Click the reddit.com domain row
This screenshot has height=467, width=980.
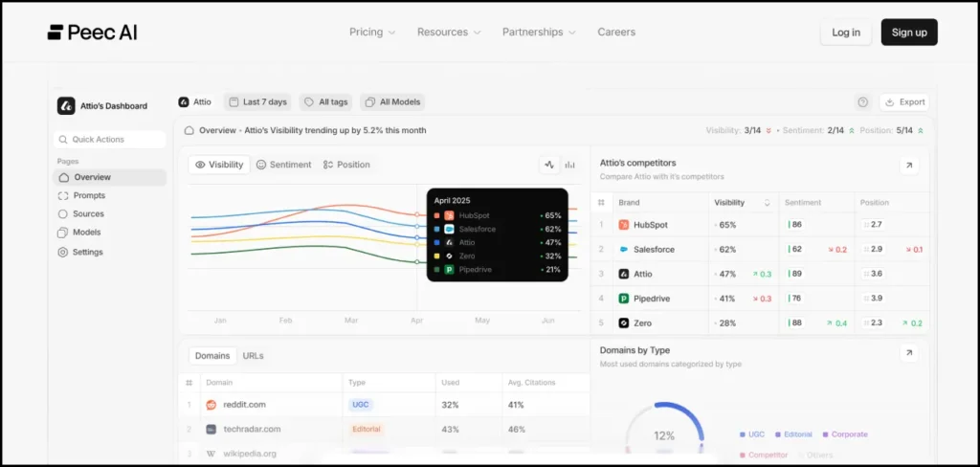point(385,405)
